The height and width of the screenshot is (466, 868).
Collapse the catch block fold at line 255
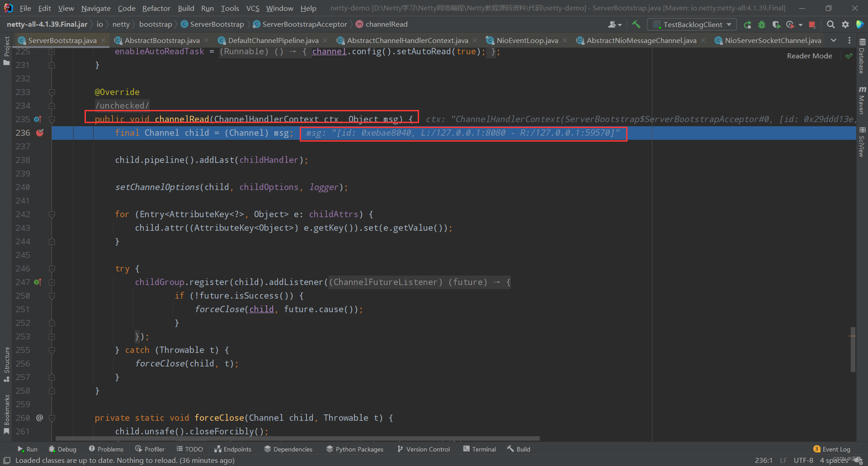52,350
